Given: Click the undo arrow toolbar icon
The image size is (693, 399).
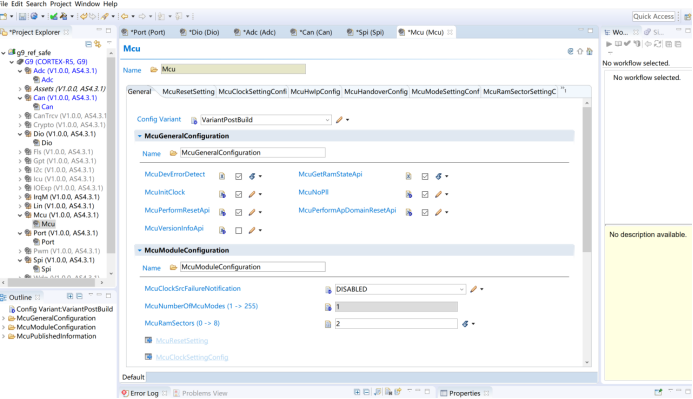Looking at the screenshot, I should [x=84, y=16].
